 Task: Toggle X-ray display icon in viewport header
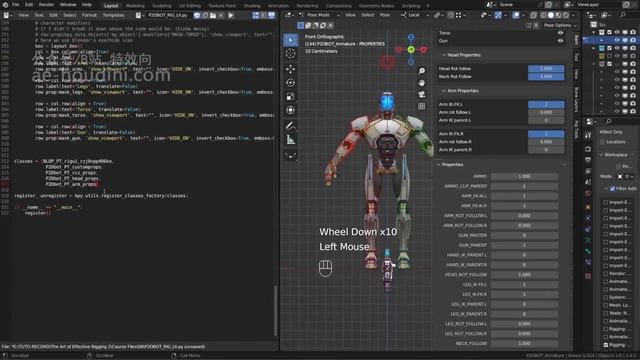pos(534,15)
